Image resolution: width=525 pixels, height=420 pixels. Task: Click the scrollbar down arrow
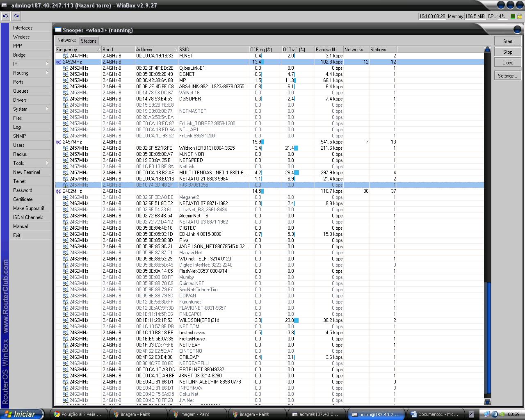(487, 402)
